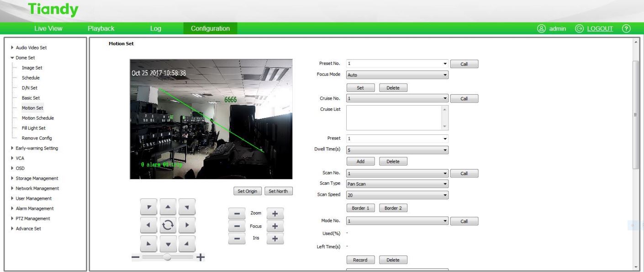Click the admin user icon
Screen dimensions: 644x272
click(x=542, y=29)
